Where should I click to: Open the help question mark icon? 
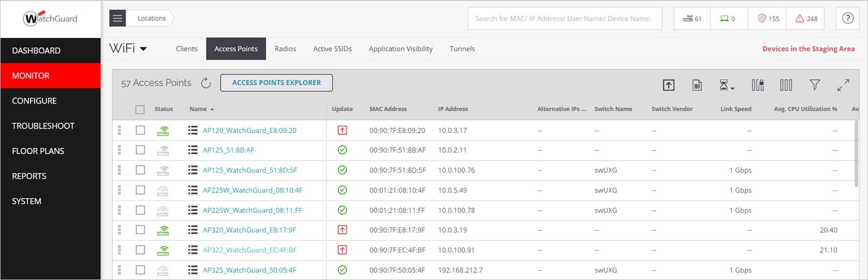pos(848,18)
